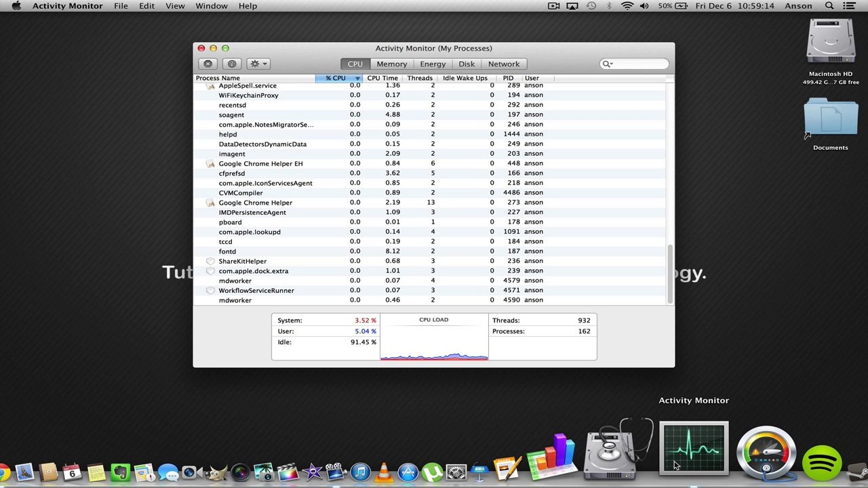Select the ShareKitHelper process icon

(x=210, y=261)
